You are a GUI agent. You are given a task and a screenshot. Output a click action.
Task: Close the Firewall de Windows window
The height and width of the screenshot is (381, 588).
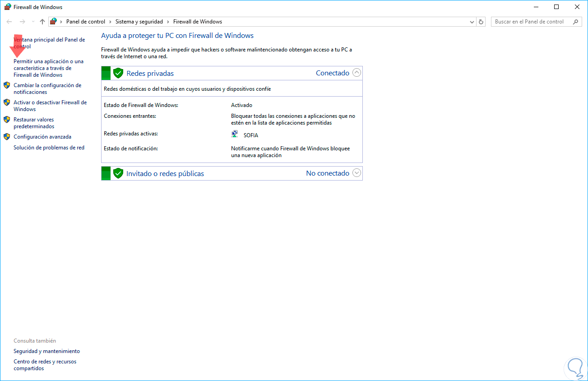click(x=577, y=7)
